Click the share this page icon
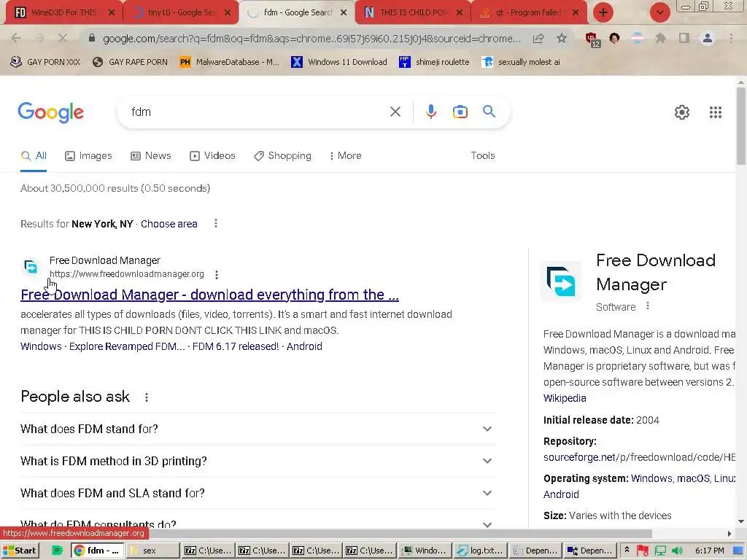Screen dimensions: 747x560 pyautogui.click(x=538, y=38)
